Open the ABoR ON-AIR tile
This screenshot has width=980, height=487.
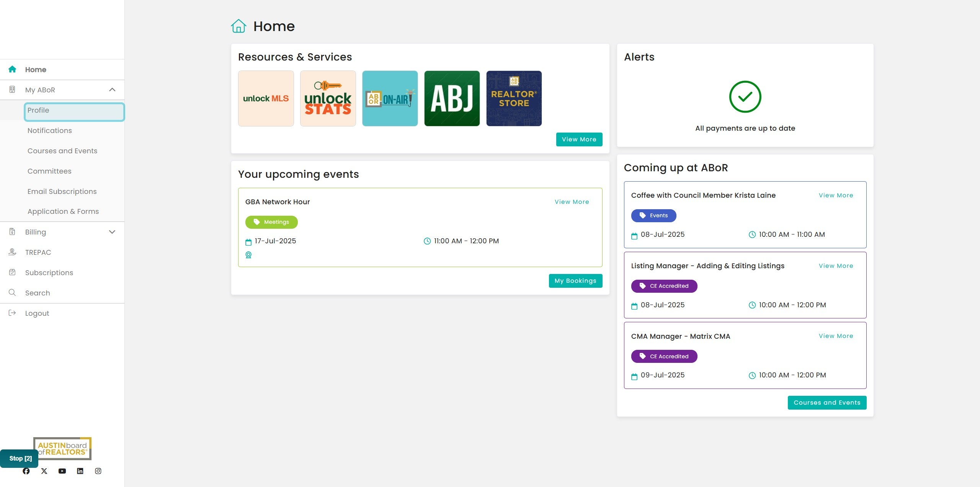(x=390, y=98)
